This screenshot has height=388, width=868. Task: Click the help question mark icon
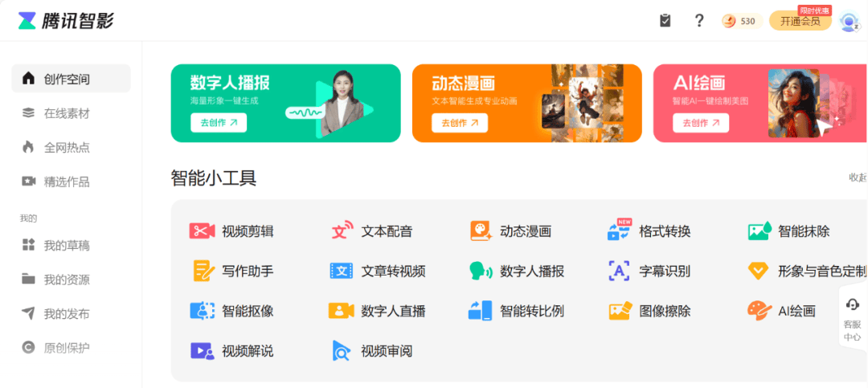(699, 21)
